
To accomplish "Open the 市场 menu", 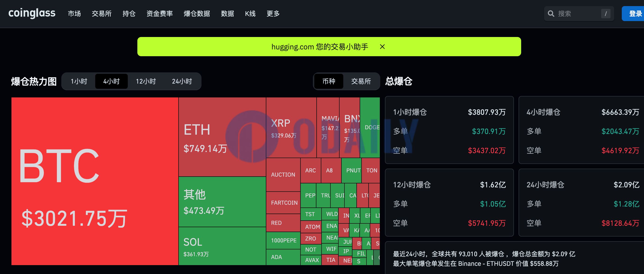I will [x=74, y=14].
